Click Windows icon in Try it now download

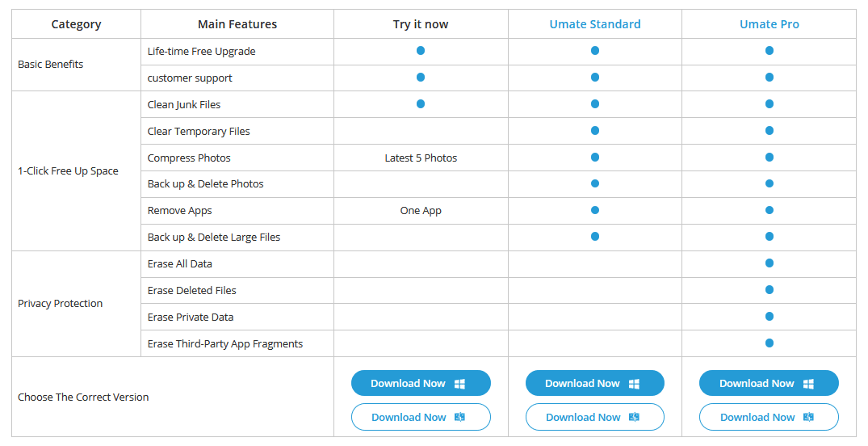[x=459, y=384]
